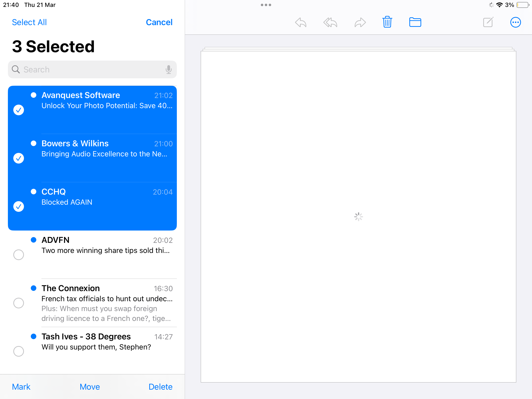
Task: Tap the Bowers & Wilkins sender name
Action: click(x=75, y=143)
